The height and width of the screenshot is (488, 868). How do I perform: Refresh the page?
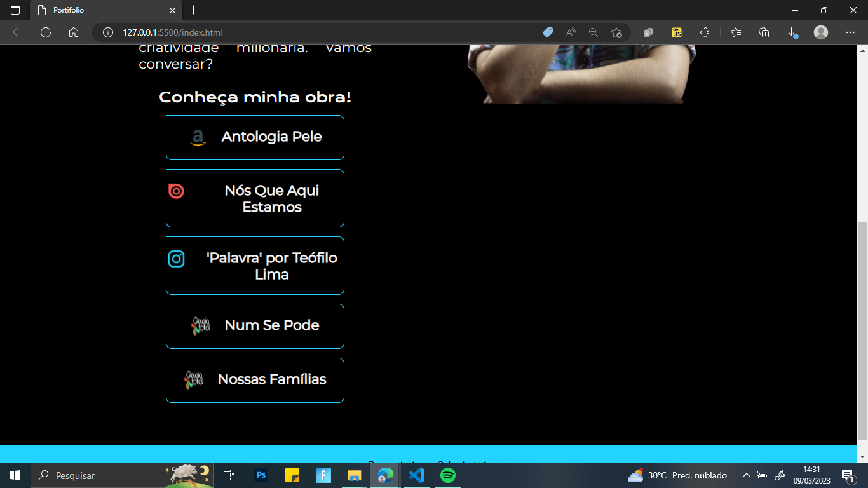[46, 32]
